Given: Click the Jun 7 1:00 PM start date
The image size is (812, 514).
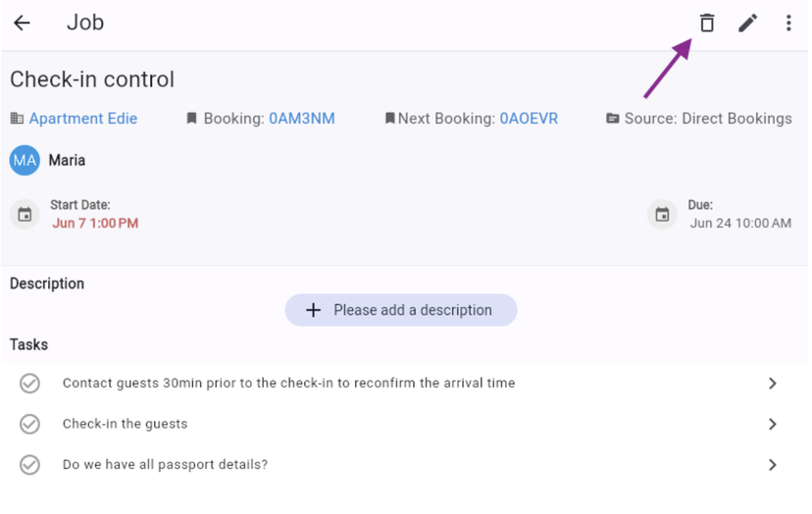Looking at the screenshot, I should tap(95, 224).
